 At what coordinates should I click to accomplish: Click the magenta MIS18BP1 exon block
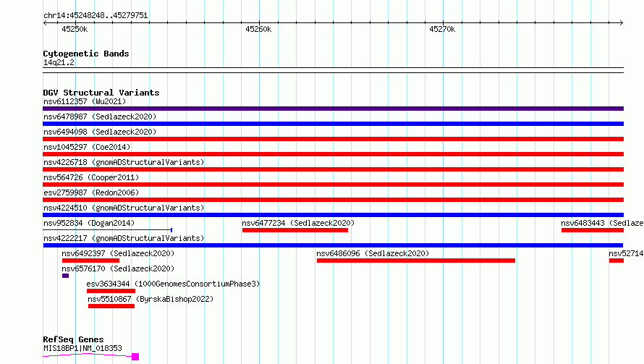click(135, 357)
